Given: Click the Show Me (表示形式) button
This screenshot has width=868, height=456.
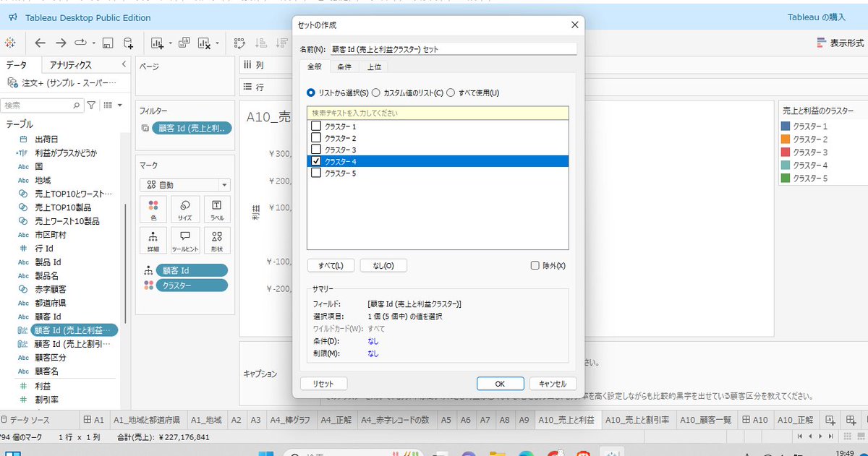Looking at the screenshot, I should click(x=839, y=43).
